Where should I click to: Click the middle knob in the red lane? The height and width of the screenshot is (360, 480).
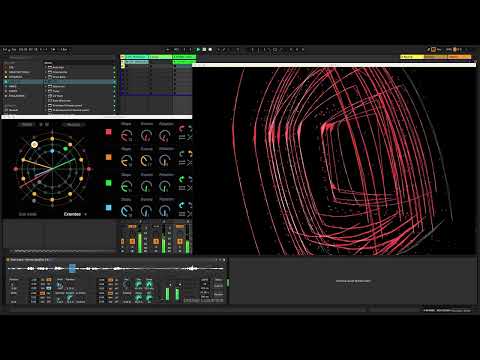coord(146,135)
